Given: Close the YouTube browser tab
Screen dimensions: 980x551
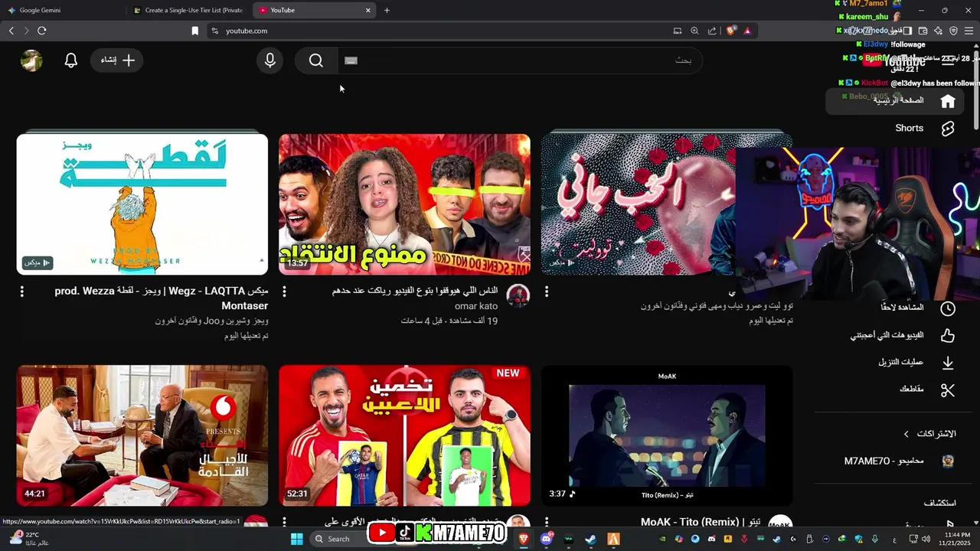Looking at the screenshot, I should [368, 10].
